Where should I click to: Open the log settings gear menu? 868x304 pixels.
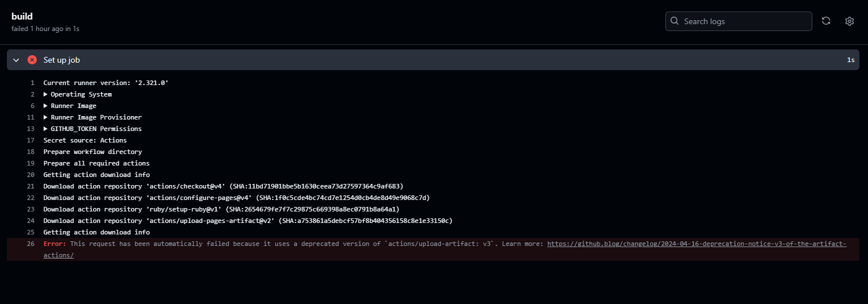pyautogui.click(x=850, y=21)
